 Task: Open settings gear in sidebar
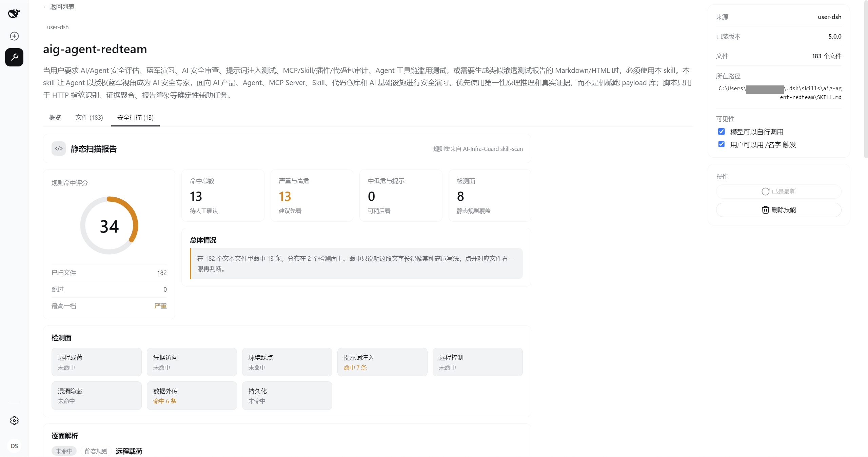pos(14,420)
